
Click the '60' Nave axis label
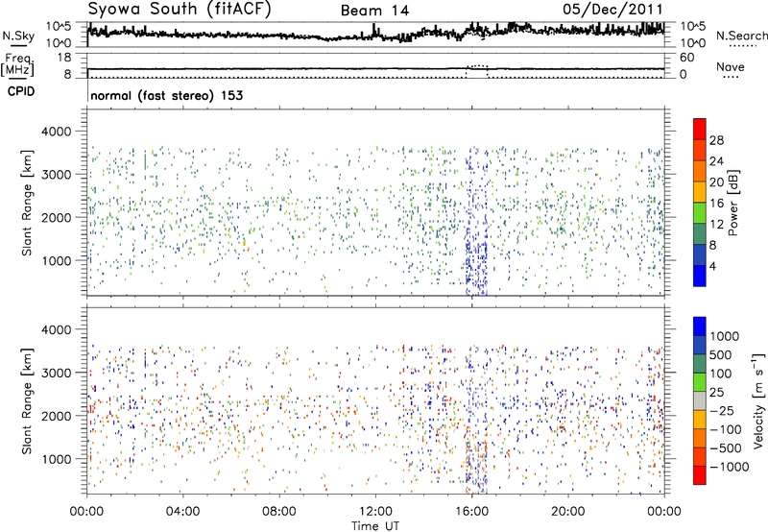point(686,58)
